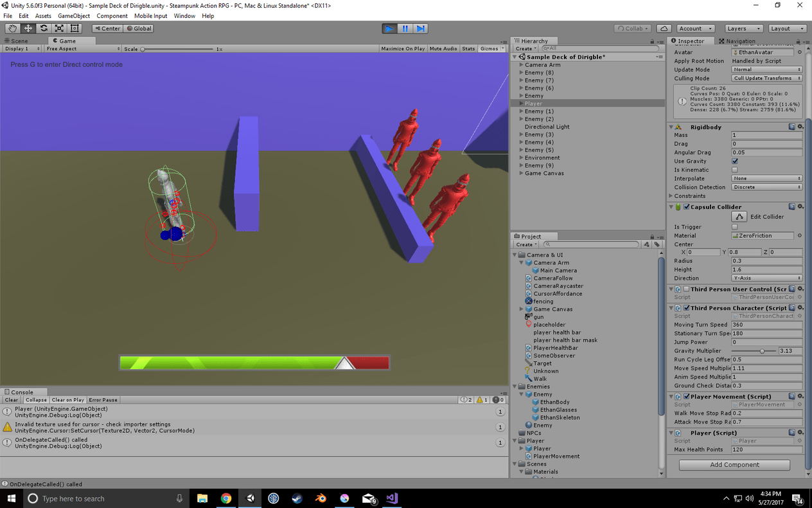Select the Scale tool
Viewport: 812px width, 508px height.
58,28
